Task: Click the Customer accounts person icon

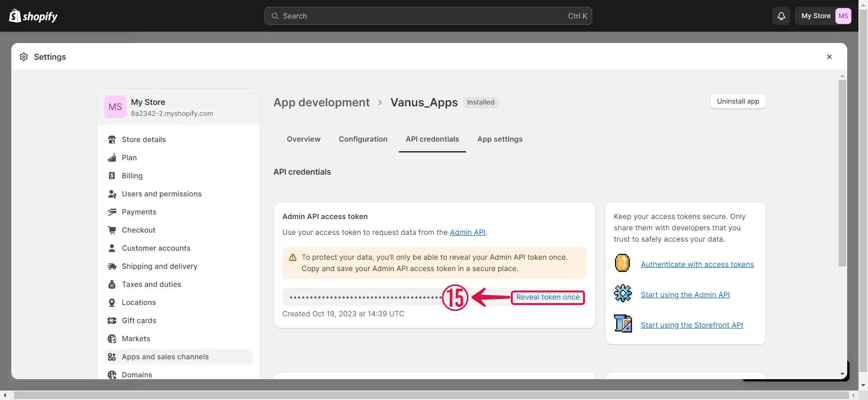Action: pyautogui.click(x=112, y=248)
